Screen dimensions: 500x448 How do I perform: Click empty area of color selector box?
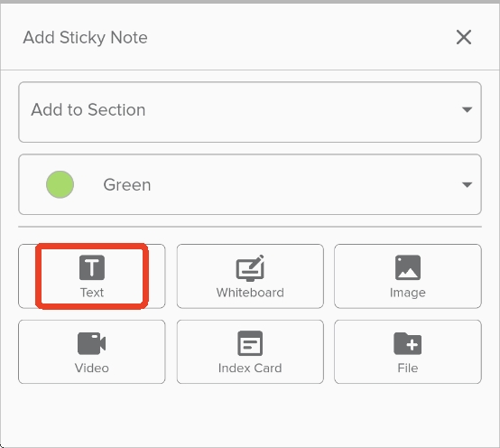303,184
